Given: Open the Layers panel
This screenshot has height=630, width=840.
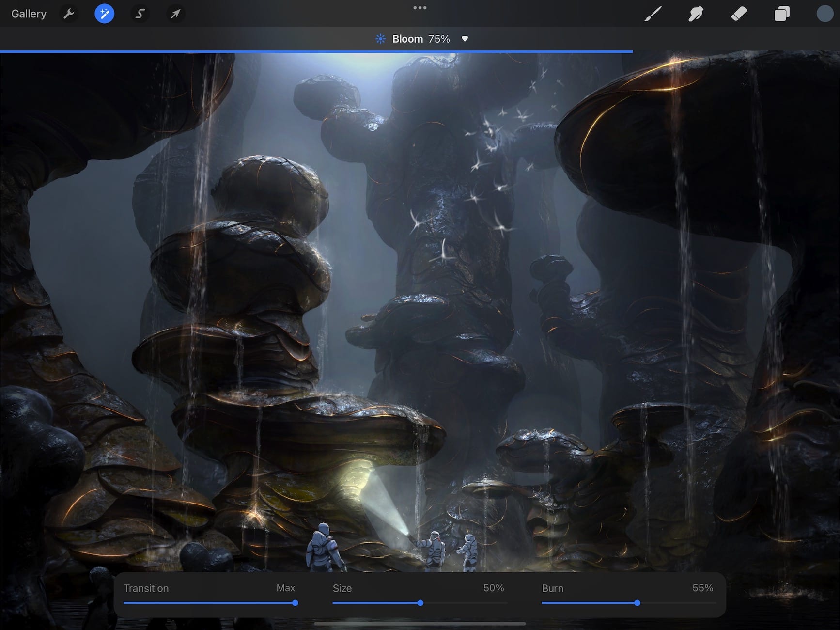Looking at the screenshot, I should tap(781, 14).
